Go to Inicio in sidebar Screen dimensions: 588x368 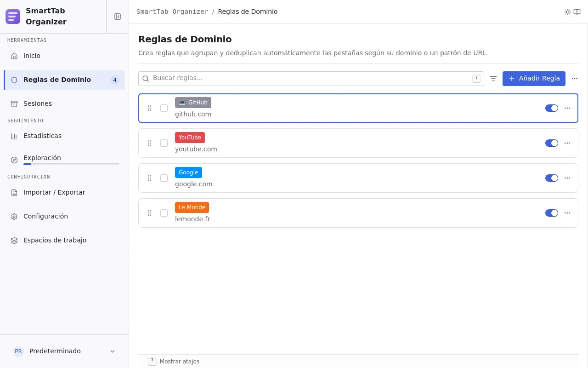tap(64, 56)
